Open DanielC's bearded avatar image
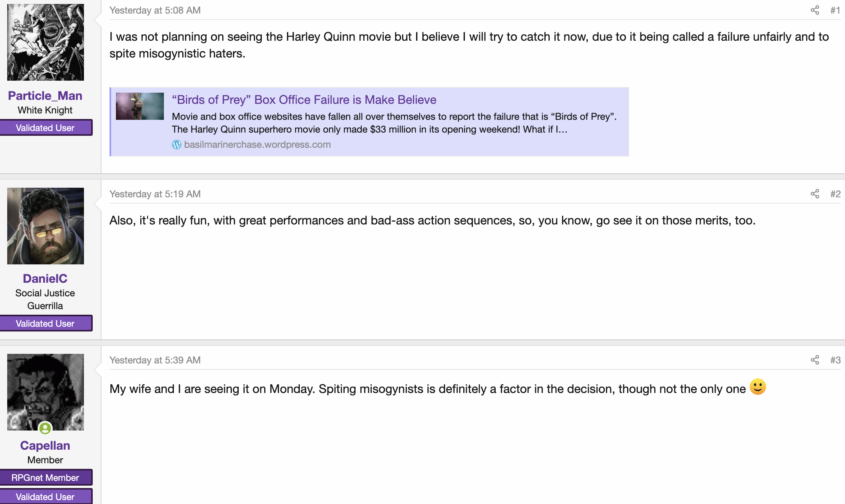This screenshot has width=845, height=504. 46,226
